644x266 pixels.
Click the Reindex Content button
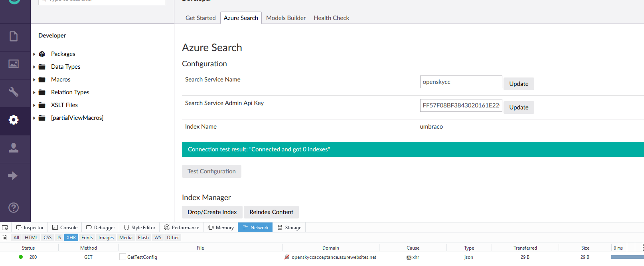click(x=271, y=212)
